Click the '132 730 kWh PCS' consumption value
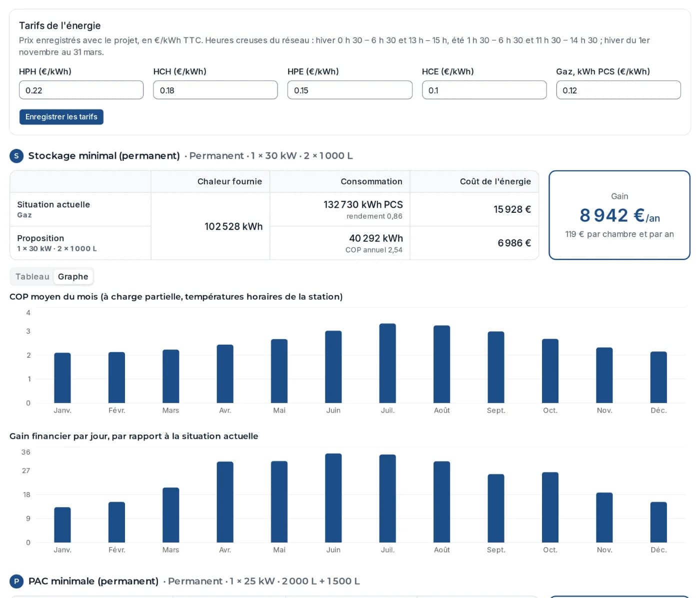700x598 pixels. coord(363,204)
